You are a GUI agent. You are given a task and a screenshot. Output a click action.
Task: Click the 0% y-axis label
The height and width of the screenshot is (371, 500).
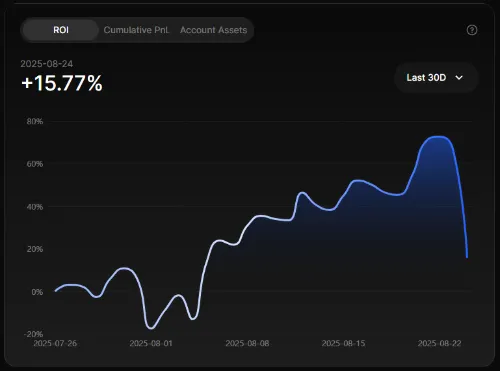[x=37, y=292]
